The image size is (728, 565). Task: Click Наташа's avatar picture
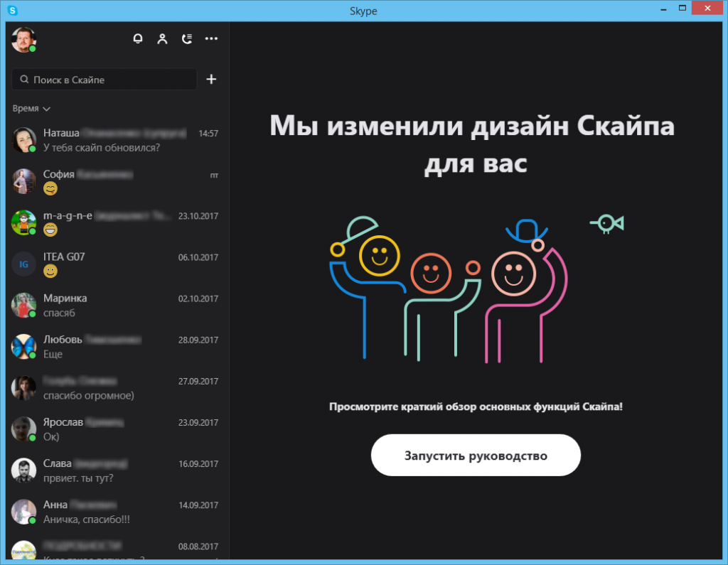(23, 140)
